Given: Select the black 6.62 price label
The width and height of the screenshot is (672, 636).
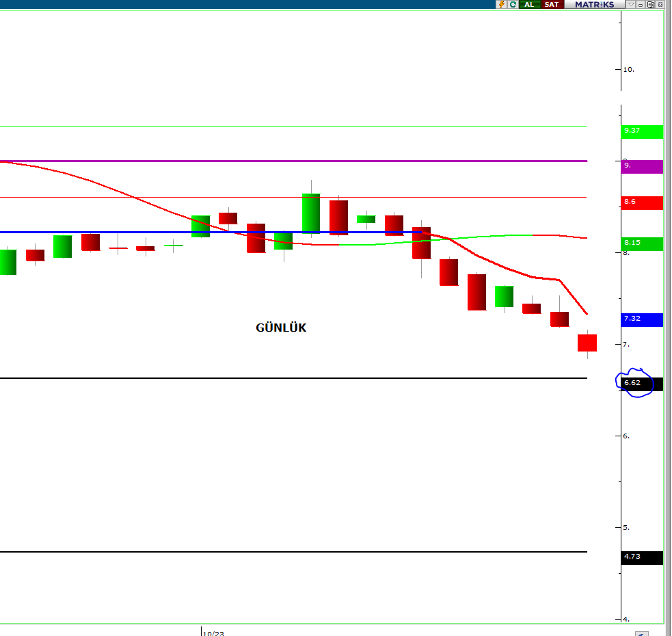Looking at the screenshot, I should click(641, 384).
